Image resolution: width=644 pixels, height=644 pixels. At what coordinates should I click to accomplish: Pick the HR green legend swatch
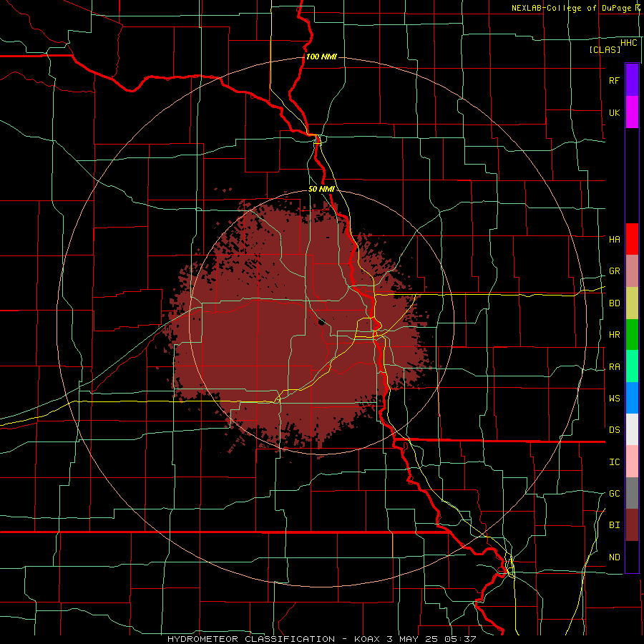click(x=632, y=335)
